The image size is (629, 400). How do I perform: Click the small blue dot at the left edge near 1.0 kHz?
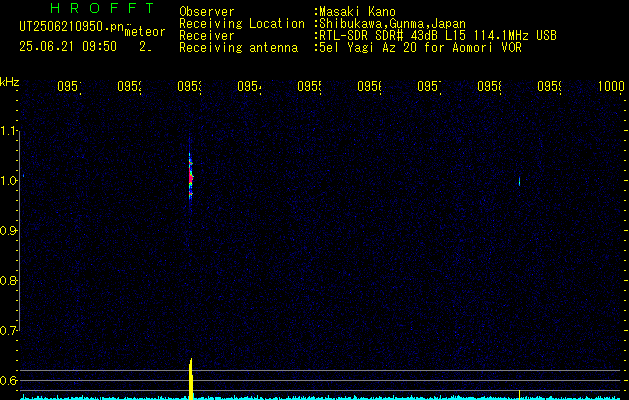click(x=23, y=176)
